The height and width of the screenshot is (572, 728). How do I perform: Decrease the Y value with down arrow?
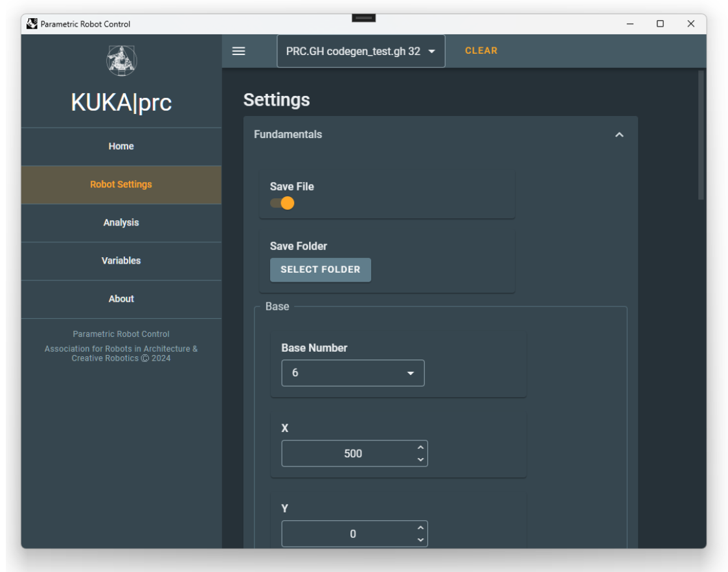[420, 540]
